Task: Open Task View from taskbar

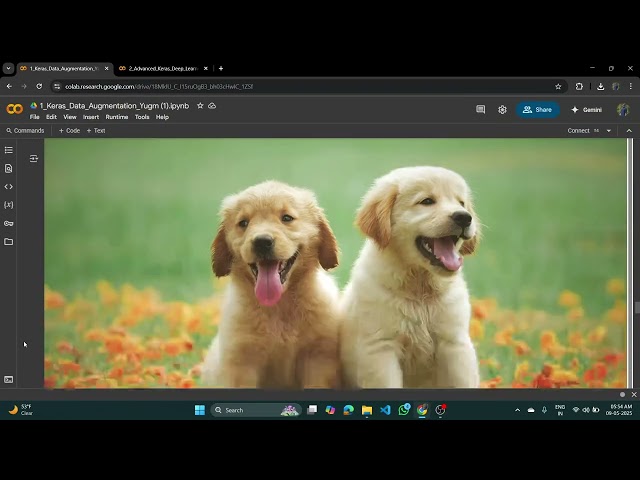Action: (x=312, y=410)
